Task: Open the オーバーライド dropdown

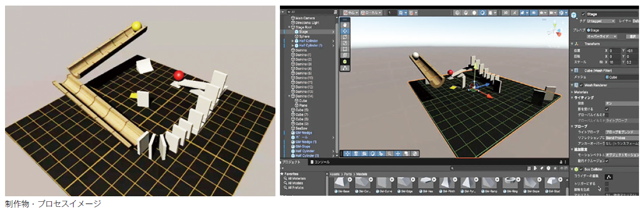Action: point(602,36)
